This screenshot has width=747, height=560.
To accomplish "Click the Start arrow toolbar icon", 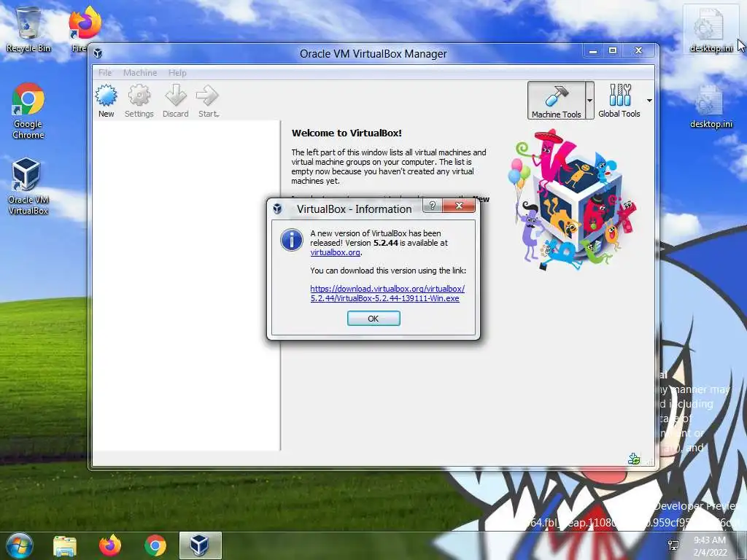I will (208, 101).
